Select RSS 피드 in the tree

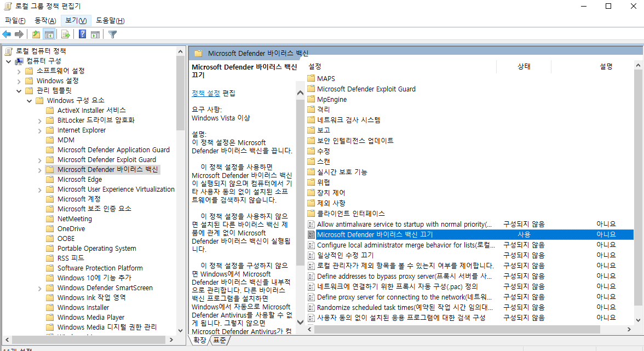(x=71, y=258)
